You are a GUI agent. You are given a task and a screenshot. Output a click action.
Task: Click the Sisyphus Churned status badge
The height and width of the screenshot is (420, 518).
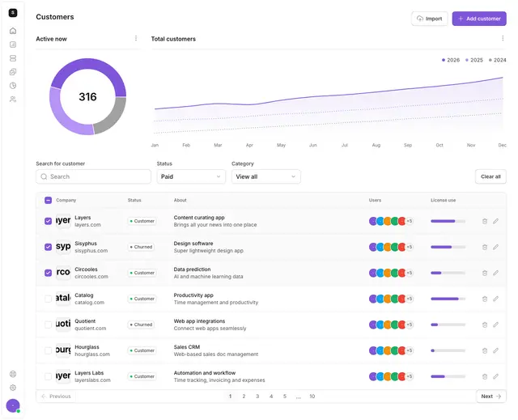pyautogui.click(x=141, y=247)
